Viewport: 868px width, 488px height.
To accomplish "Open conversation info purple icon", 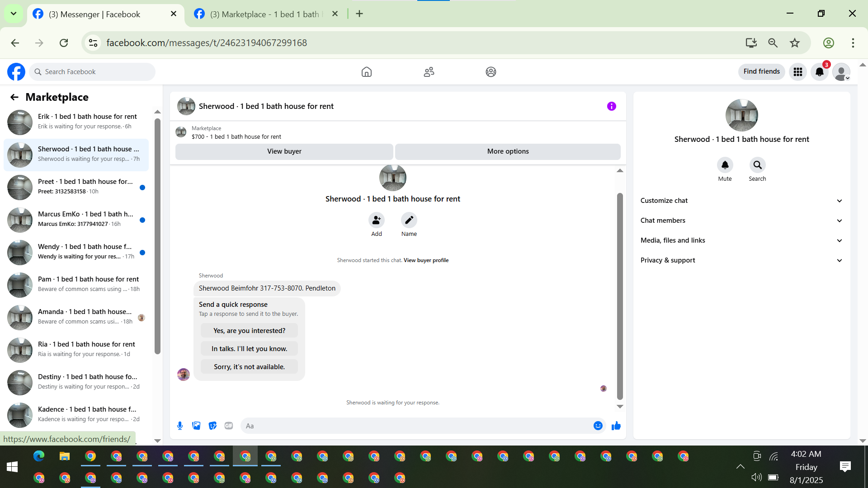I will pos(611,106).
